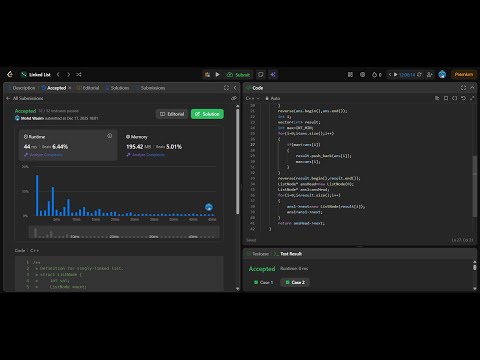Screen dimensions: 480x360
Task: Click the braces format code icon
Action: [x=455, y=98]
